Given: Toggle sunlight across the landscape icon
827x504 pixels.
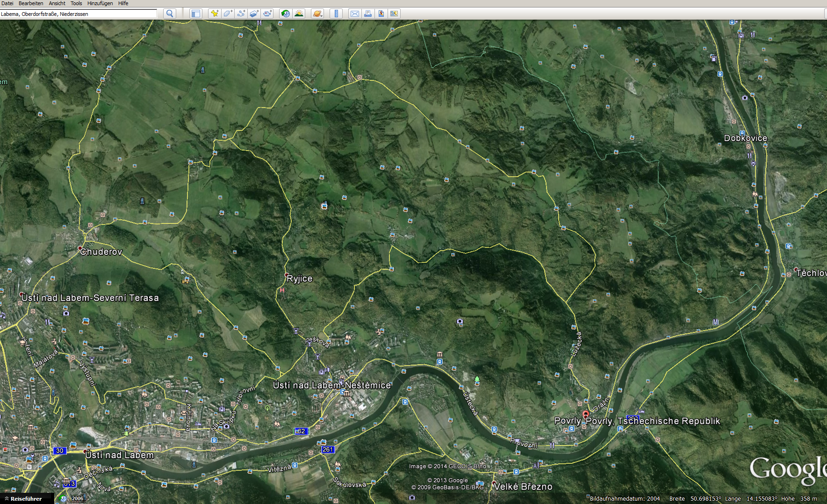Looking at the screenshot, I should tap(298, 14).
